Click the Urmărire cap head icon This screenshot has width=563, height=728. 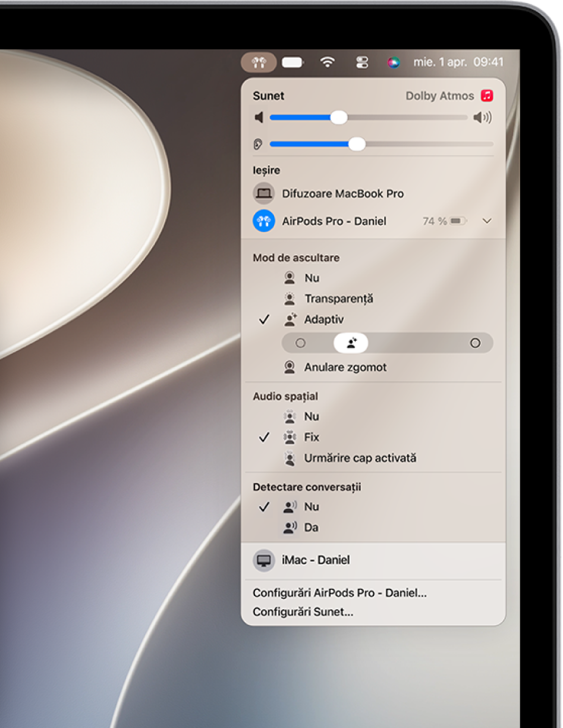290,458
